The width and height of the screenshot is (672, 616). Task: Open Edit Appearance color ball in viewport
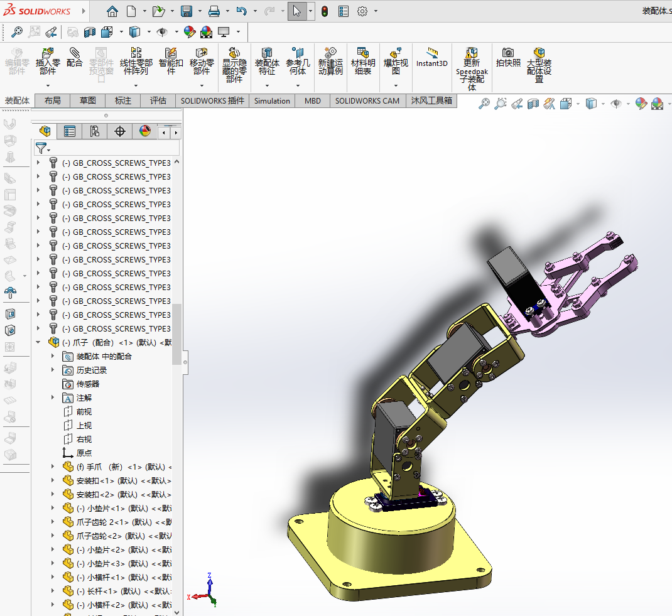tap(641, 104)
